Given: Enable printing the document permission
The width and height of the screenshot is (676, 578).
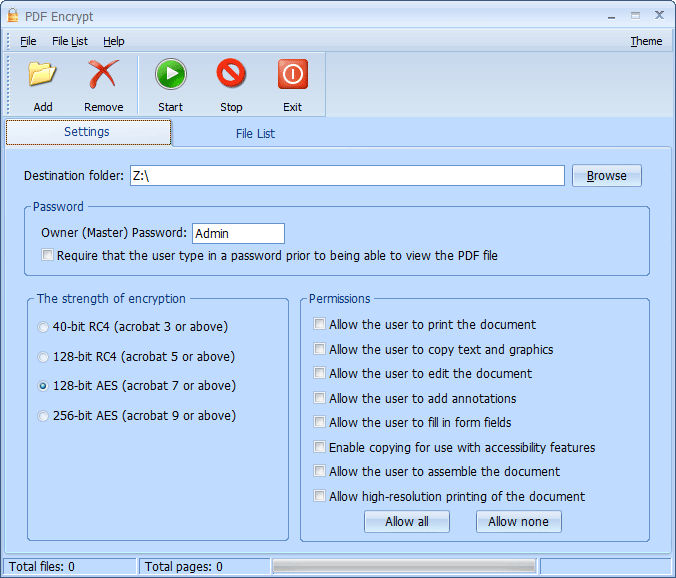Looking at the screenshot, I should click(320, 325).
